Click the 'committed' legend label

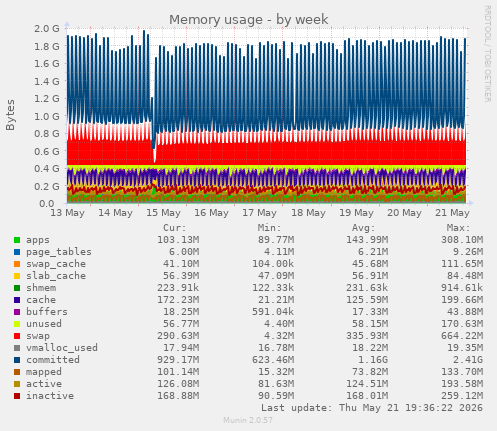tap(53, 360)
